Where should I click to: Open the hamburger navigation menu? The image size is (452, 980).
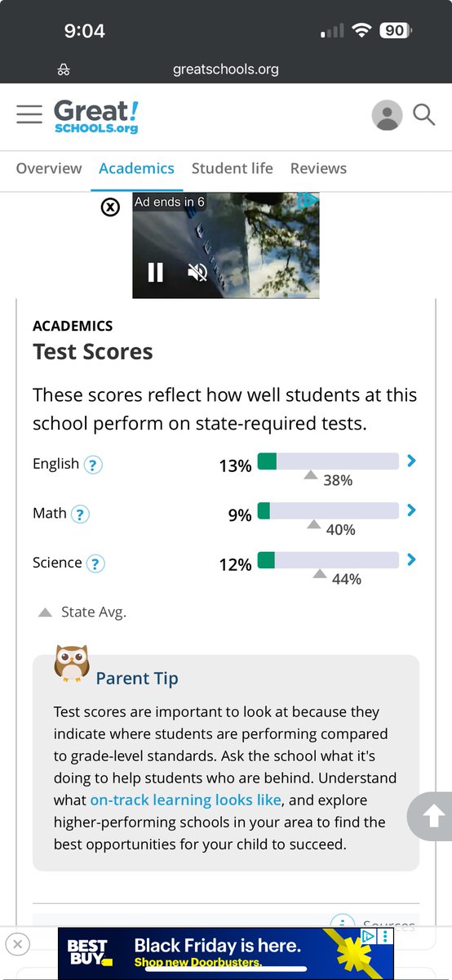click(29, 114)
